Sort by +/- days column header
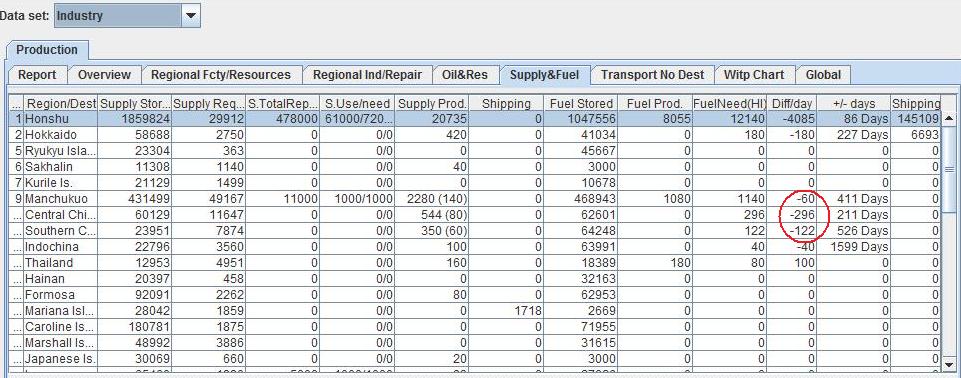This screenshot has width=961, height=378. 854,104
